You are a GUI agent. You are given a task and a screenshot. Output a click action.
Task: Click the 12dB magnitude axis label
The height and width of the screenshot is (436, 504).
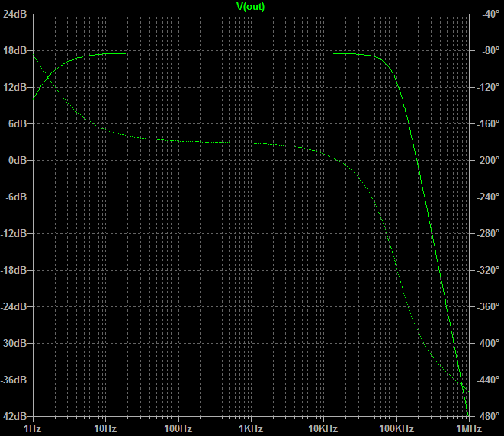coord(14,87)
